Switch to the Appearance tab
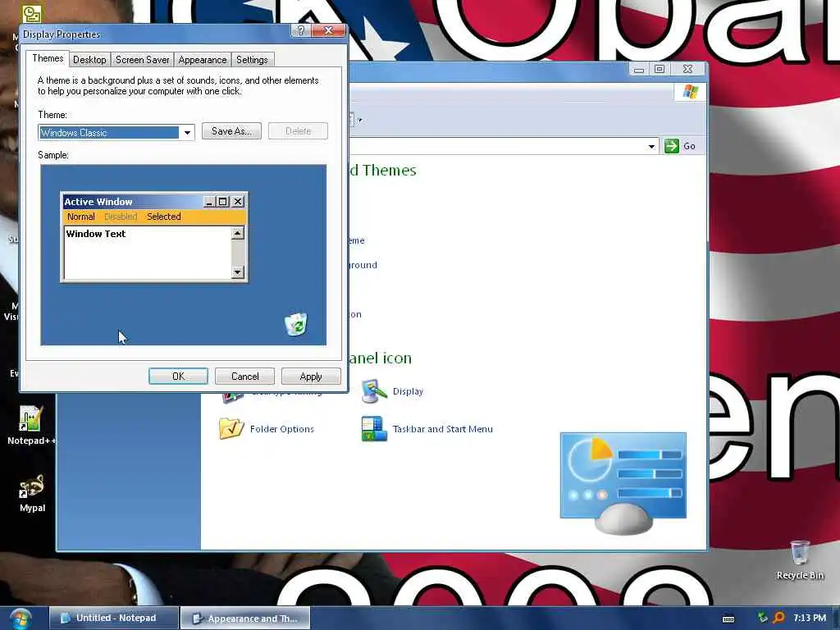The height and width of the screenshot is (630, 840). click(x=203, y=59)
